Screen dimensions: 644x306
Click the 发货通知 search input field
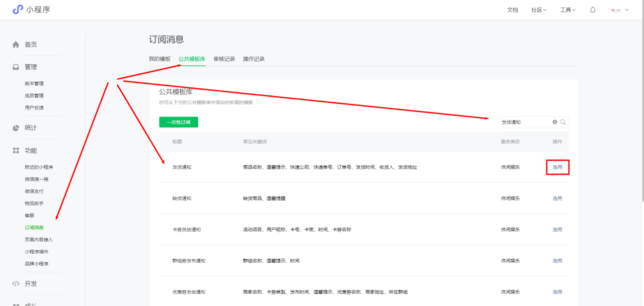click(523, 122)
